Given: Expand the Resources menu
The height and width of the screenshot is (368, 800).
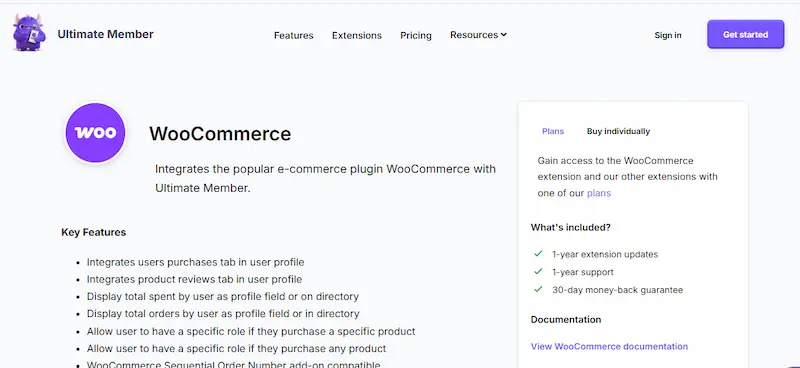Looking at the screenshot, I should 478,35.
